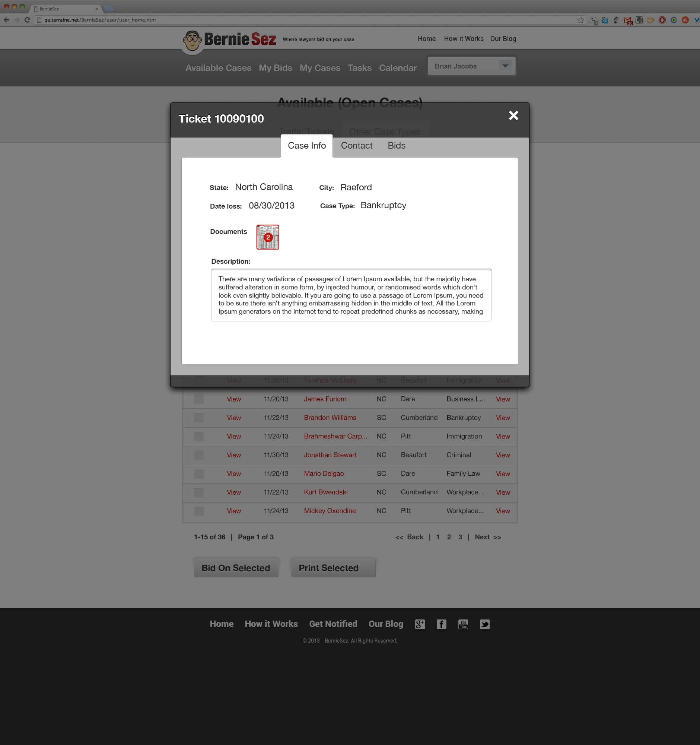Click the browser reload icon
The width and height of the screenshot is (700, 745).
pos(27,20)
